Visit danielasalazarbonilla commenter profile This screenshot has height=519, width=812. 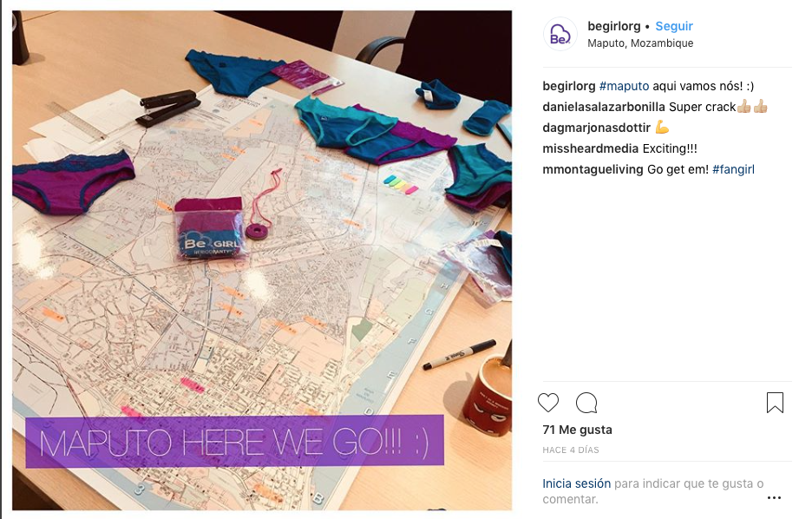pyautogui.click(x=603, y=107)
